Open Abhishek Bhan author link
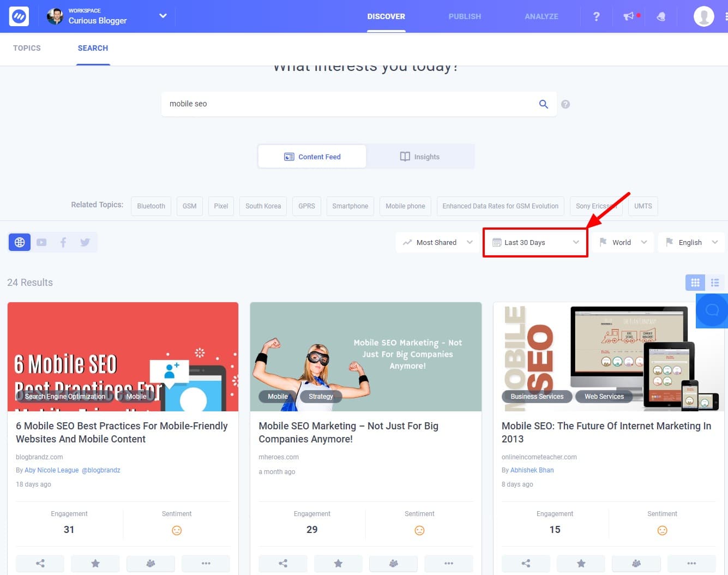The image size is (728, 575). pos(532,470)
